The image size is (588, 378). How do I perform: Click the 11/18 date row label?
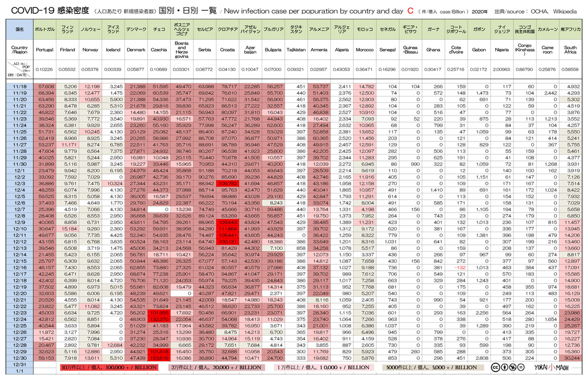pyautogui.click(x=19, y=86)
